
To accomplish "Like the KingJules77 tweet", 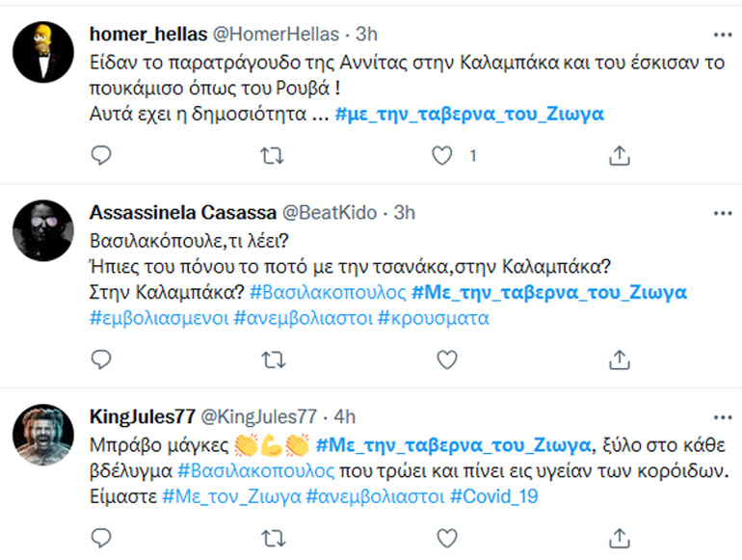I will coord(446,537).
